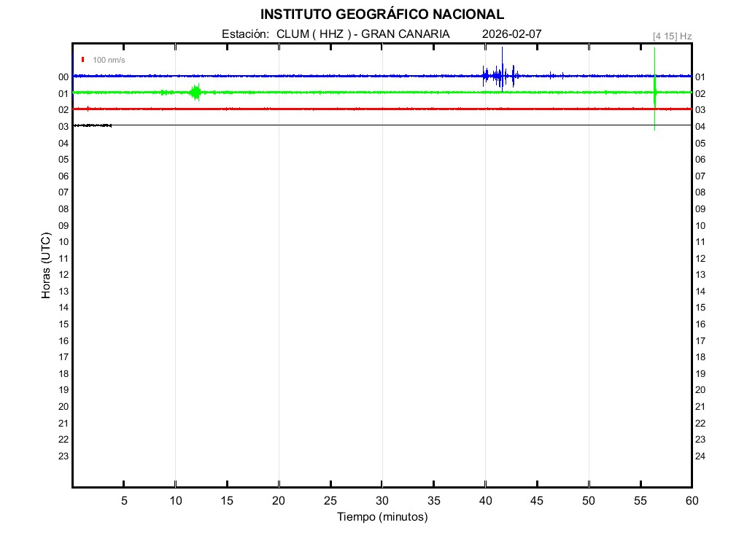The height and width of the screenshot is (560, 747).
Task: Click the 30 tick on the minutes axis
Action: (x=382, y=501)
